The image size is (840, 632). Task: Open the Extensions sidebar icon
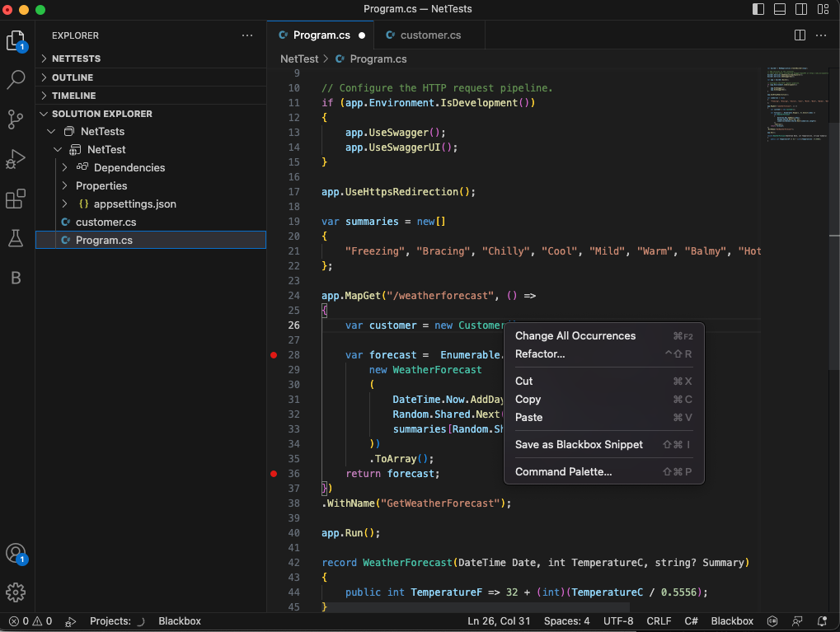click(16, 199)
